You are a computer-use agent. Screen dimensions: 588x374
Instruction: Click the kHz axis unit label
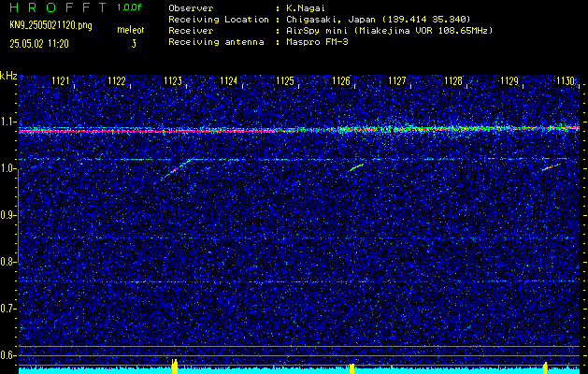(8, 76)
